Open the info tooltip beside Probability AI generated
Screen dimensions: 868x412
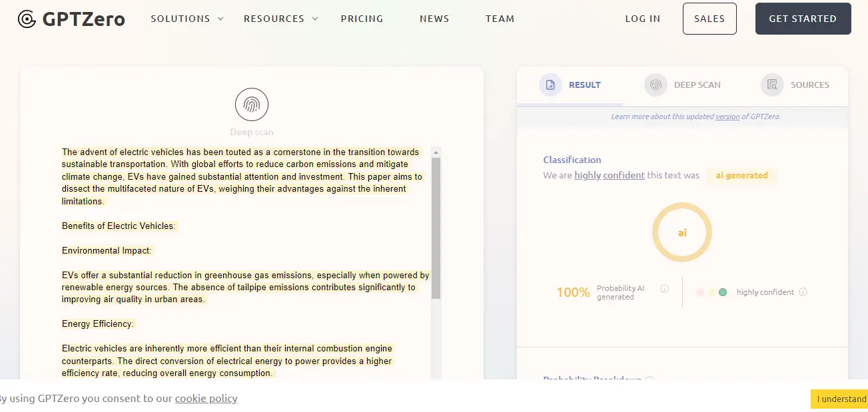coord(664,288)
